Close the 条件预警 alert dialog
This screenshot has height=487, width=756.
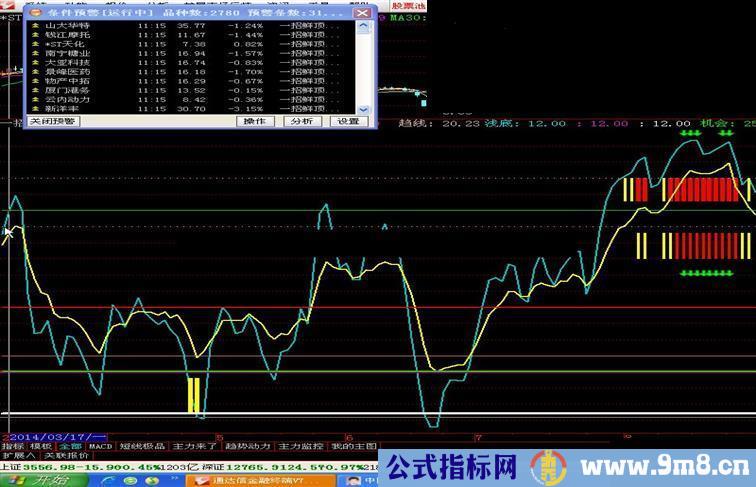pyautogui.click(x=363, y=13)
